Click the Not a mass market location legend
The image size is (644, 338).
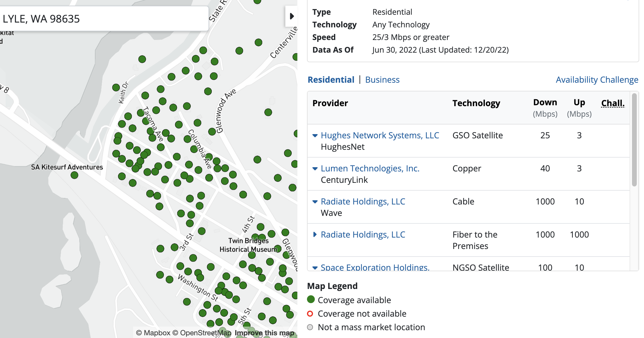366,327
